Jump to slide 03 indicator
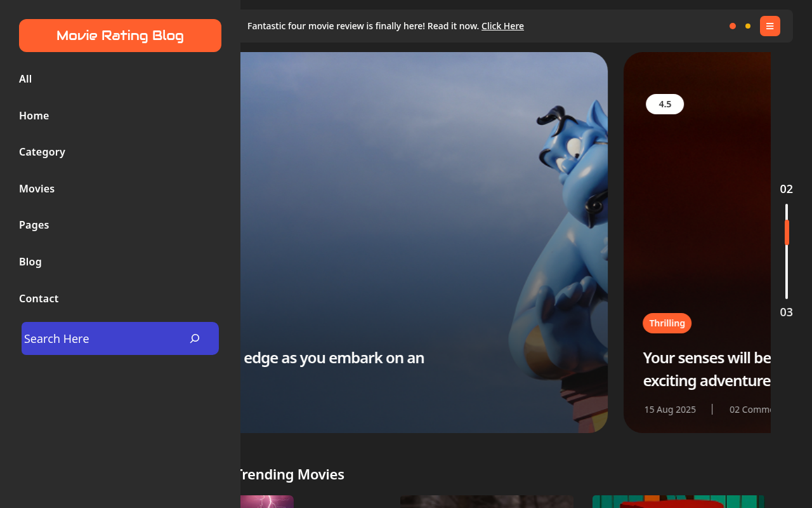This screenshot has height=508, width=812. 787,312
